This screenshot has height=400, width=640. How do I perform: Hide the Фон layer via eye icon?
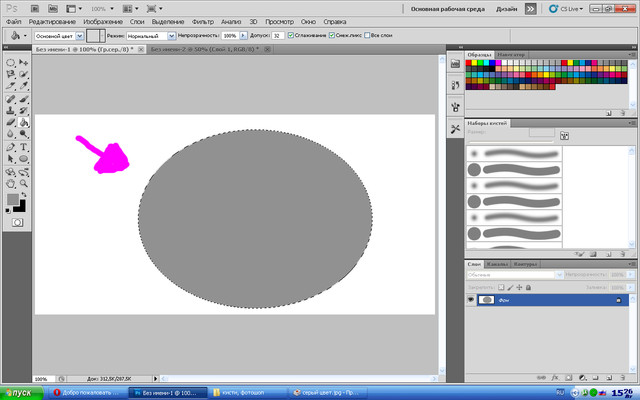(472, 299)
